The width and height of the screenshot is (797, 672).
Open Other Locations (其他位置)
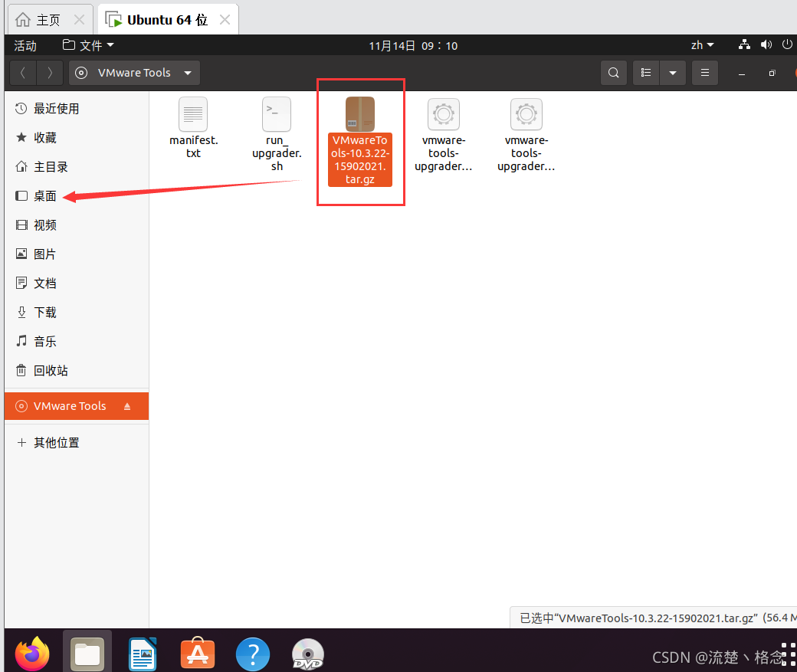[76, 443]
